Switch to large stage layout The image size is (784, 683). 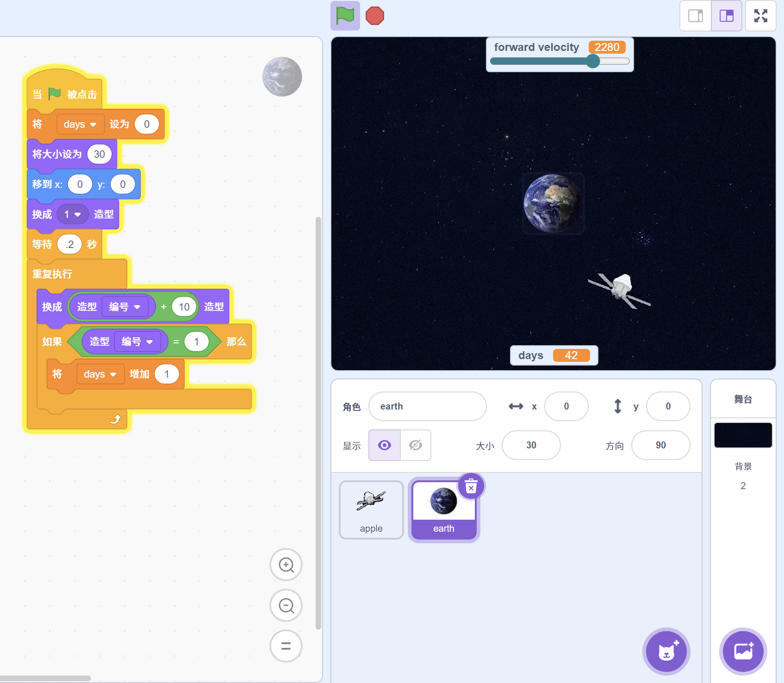726,16
